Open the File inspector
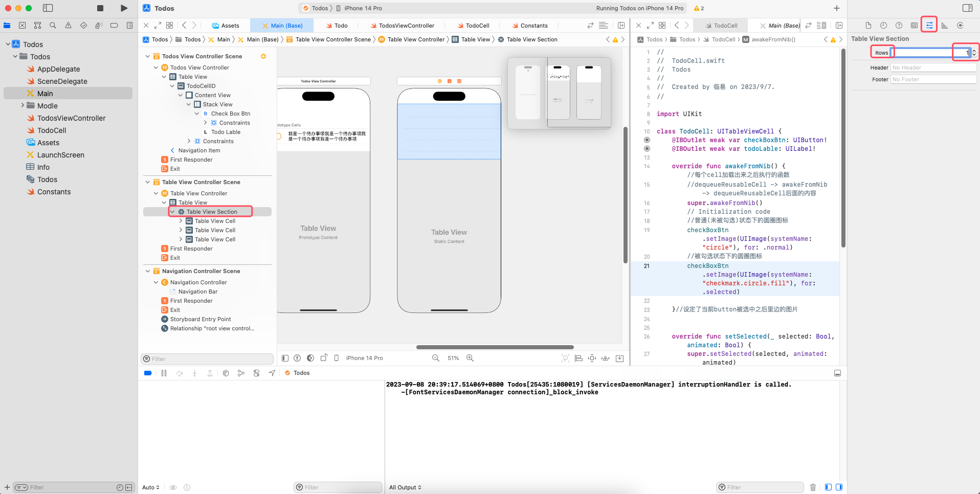980x494 pixels. [x=868, y=25]
